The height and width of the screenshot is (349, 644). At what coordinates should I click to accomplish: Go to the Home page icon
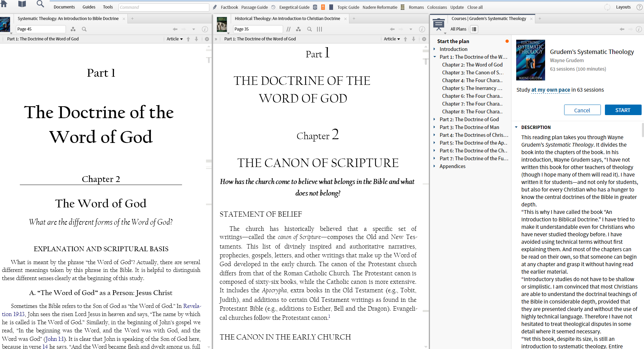point(4,4)
